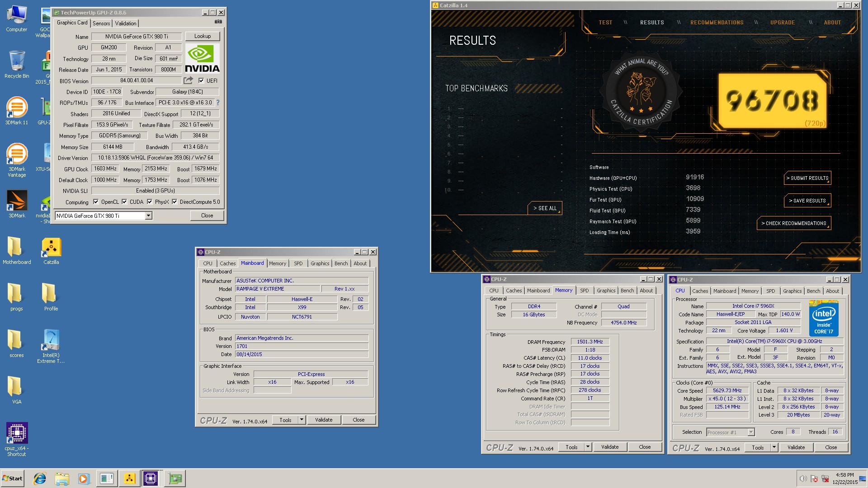This screenshot has width=868, height=488.
Task: Expand Tools dropdown arrow in Mainboard CPU-Z
Action: 302,420
